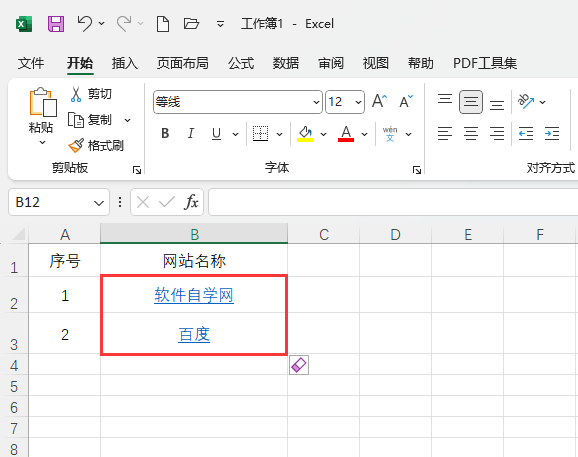Expand phonetic guide dropdown arrow
The image size is (578, 457).
408,134
